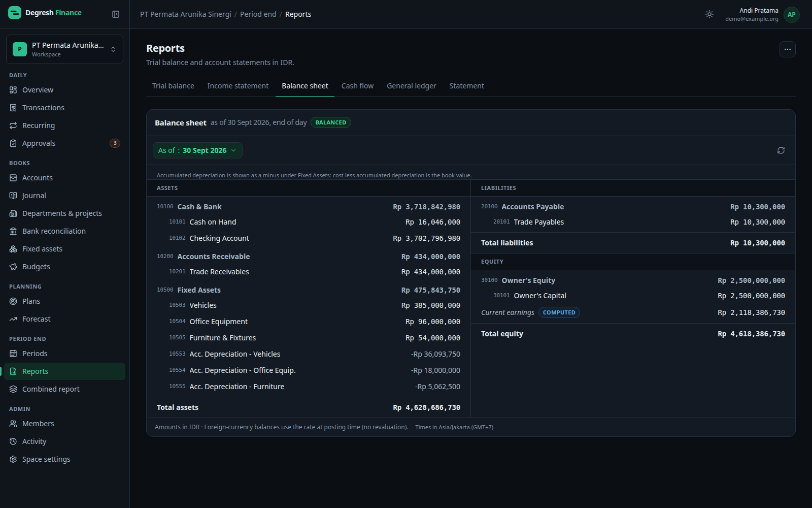Image resolution: width=812 pixels, height=508 pixels.
Task: Go to Members admin page
Action: pyautogui.click(x=64, y=424)
